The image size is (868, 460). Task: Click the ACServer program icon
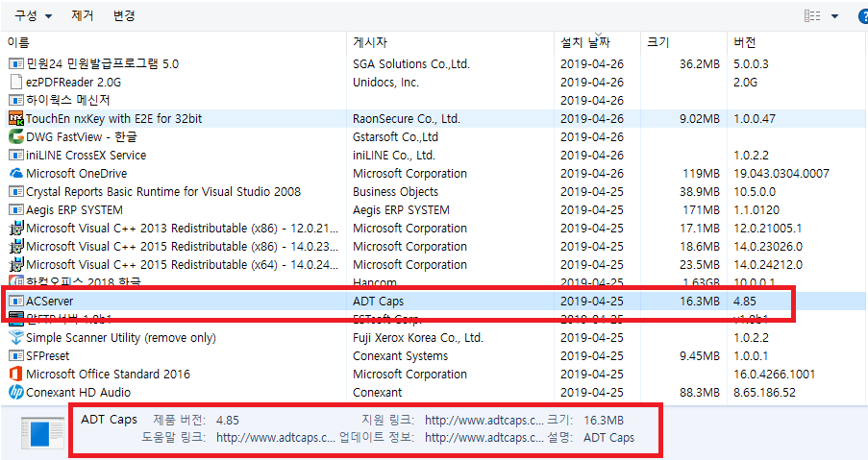click(x=16, y=302)
